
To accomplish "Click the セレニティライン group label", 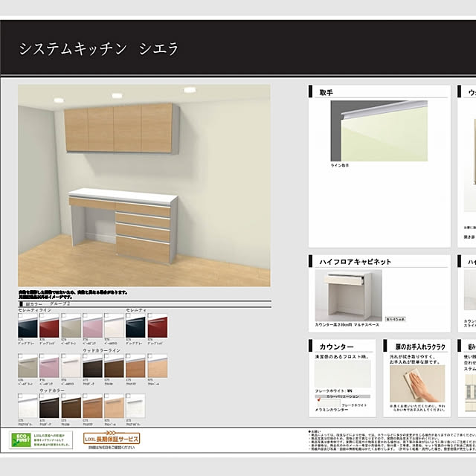I will click(35, 310).
